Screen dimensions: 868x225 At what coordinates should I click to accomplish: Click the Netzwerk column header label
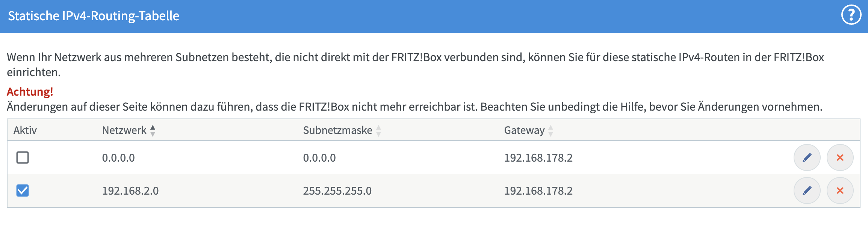tap(124, 130)
